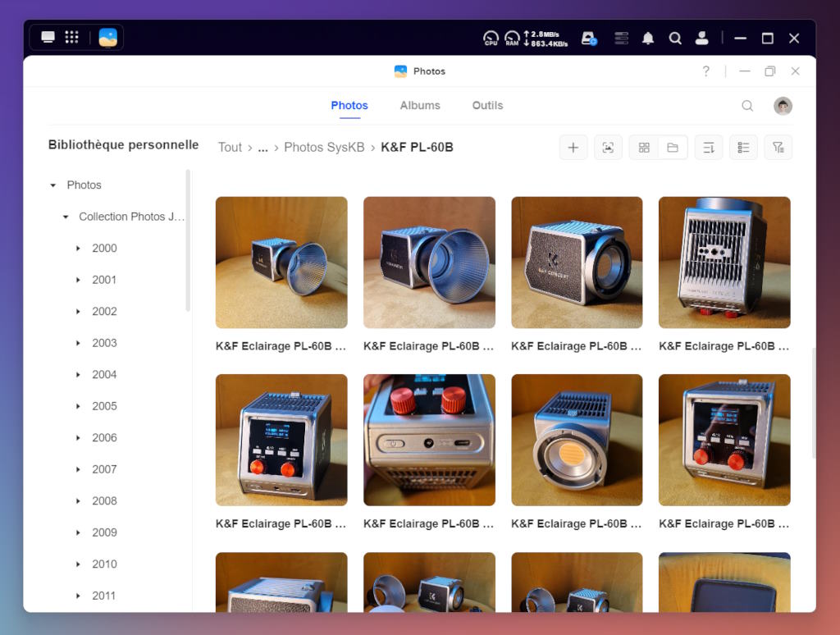The image size is (840, 635).
Task: Open the small light with reflector photo
Action: [x=281, y=263]
